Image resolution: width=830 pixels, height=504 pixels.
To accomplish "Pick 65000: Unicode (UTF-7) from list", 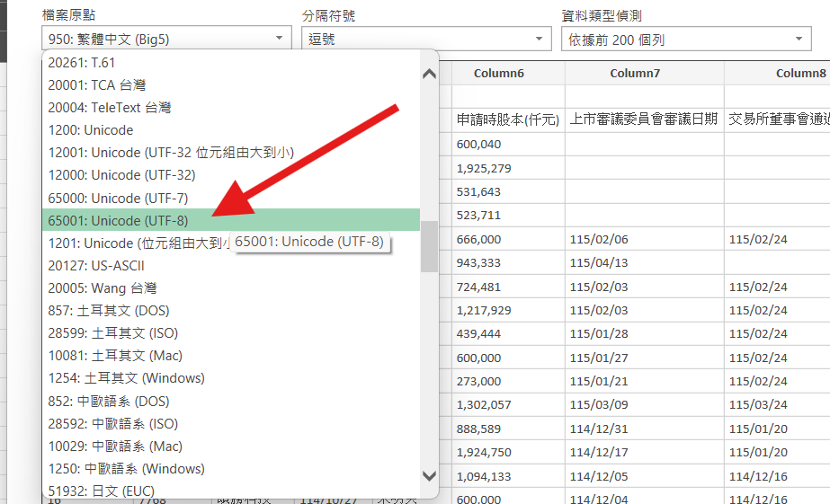I will click(x=119, y=198).
